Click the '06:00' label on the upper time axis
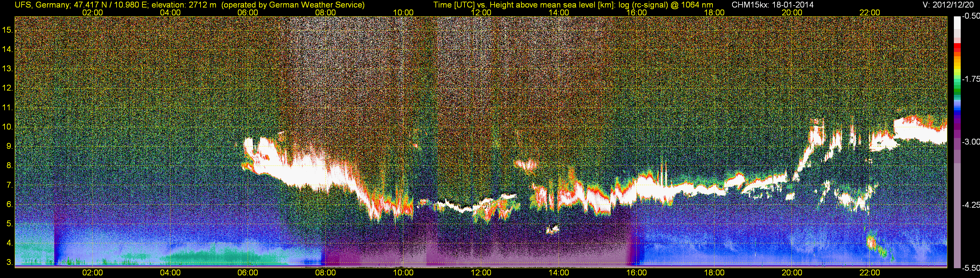 coord(248,12)
